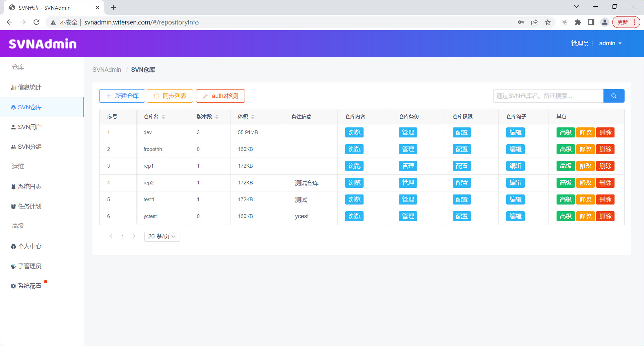Switch to the SVN仓库 sidebar section
This screenshot has height=346, width=644.
point(30,107)
